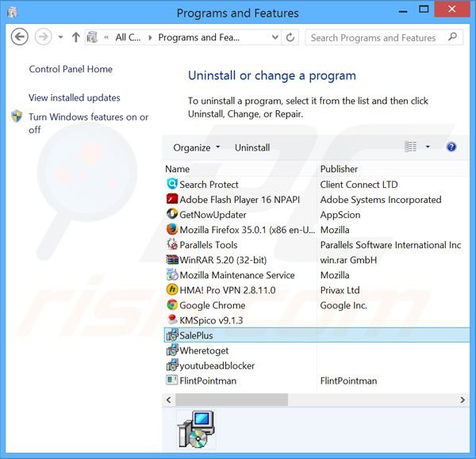The image size is (476, 459).
Task: Select 'HMA! Pro VPN 2.8.11.0' entry
Action: click(228, 290)
